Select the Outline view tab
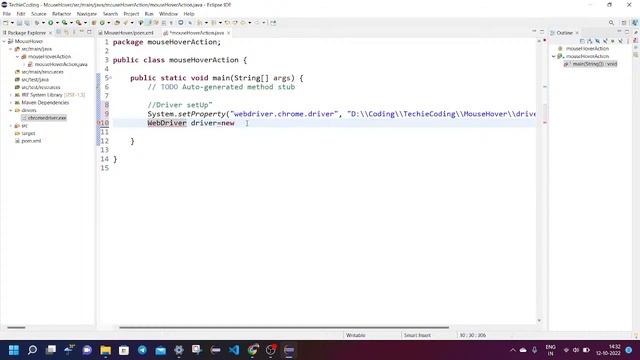Viewport: 640px width, 360px height. 564,33
